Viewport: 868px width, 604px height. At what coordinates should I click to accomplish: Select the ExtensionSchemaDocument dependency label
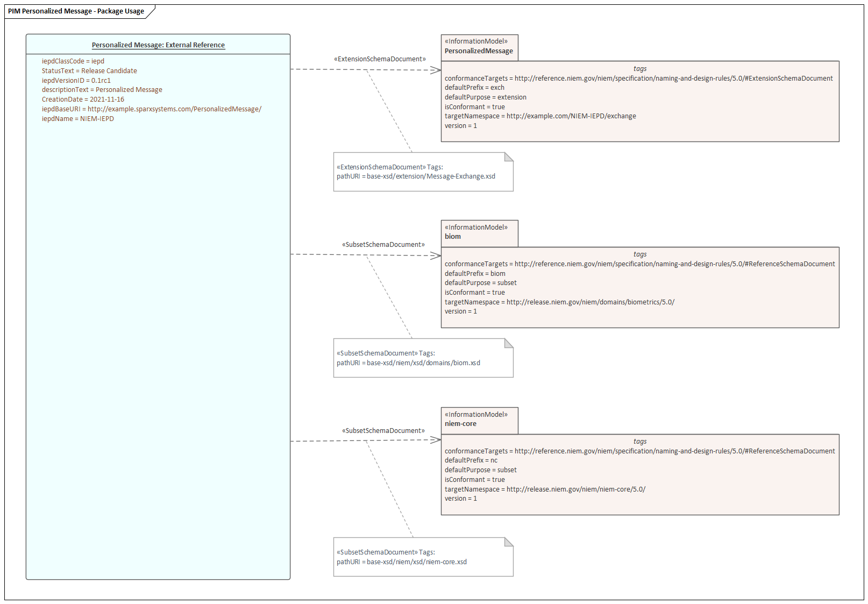coord(379,59)
